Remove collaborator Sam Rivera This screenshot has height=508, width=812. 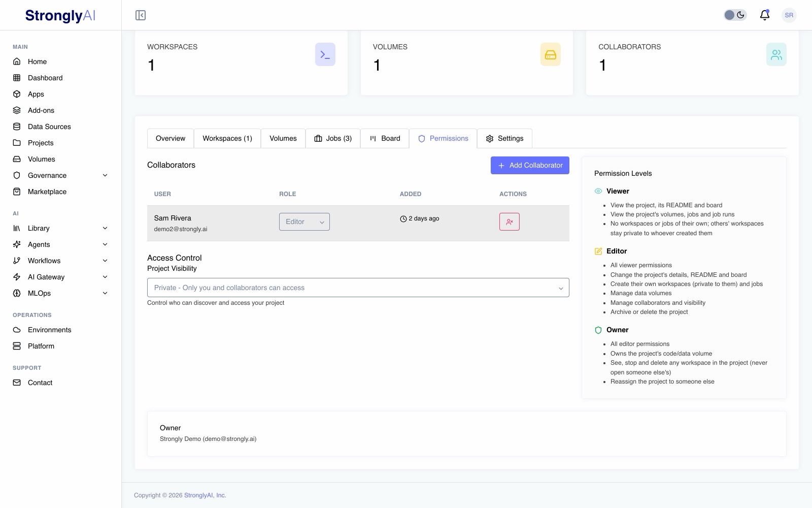coord(510,221)
